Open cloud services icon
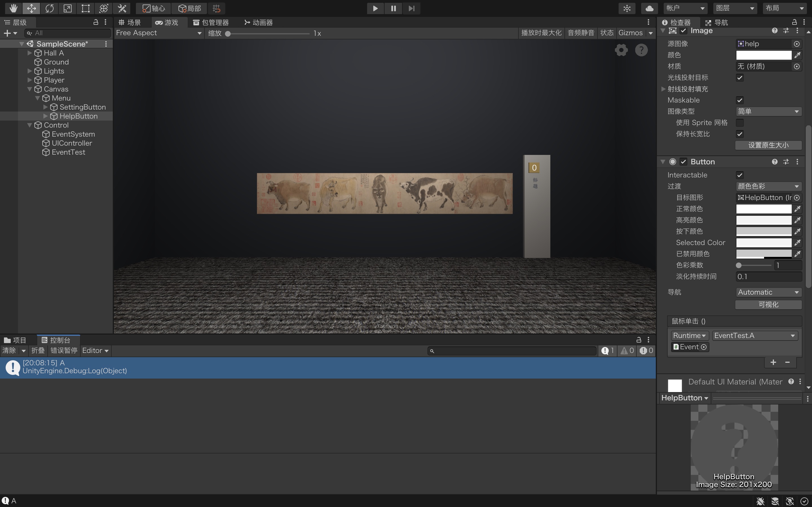 click(649, 8)
